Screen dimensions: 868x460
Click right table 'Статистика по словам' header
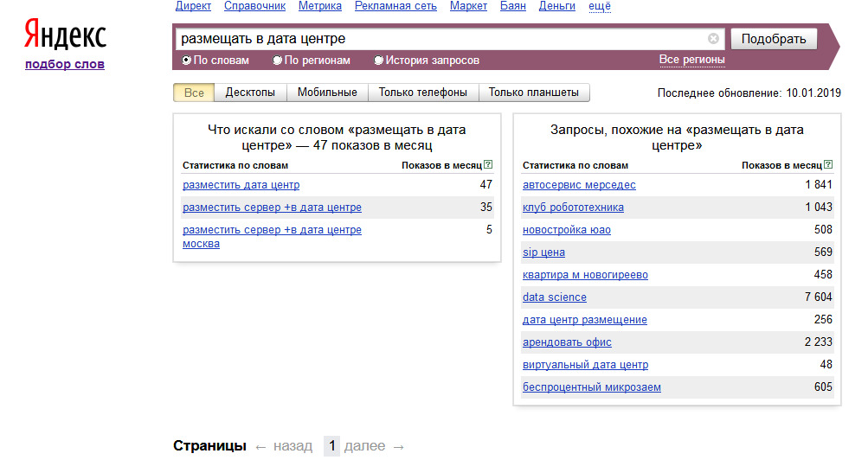click(x=575, y=165)
